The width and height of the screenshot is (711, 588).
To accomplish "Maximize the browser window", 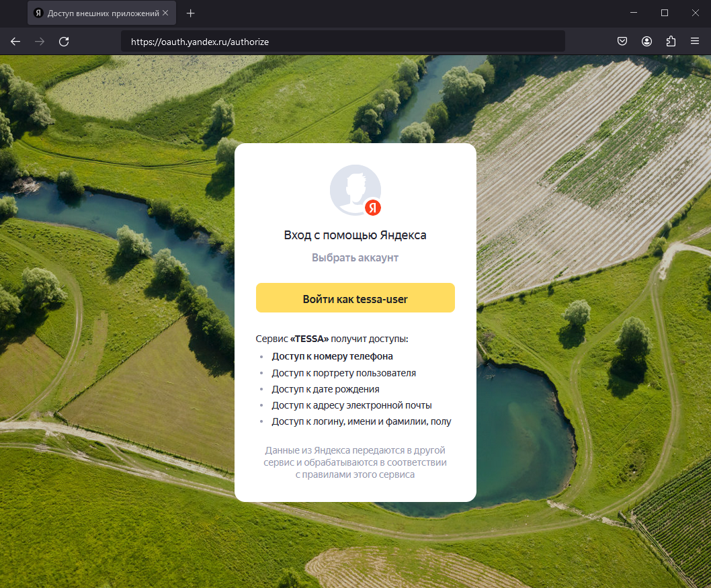I will (665, 13).
